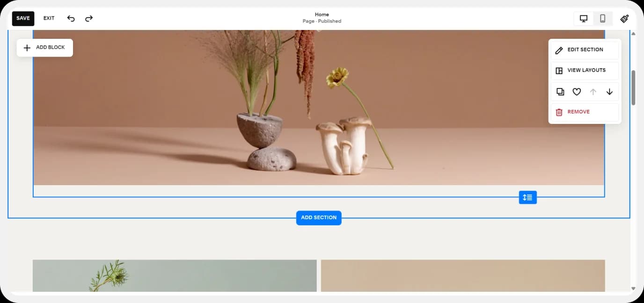Select ADD BLOCK to insert a block
Screen dimensions: 644x303
click(x=44, y=47)
